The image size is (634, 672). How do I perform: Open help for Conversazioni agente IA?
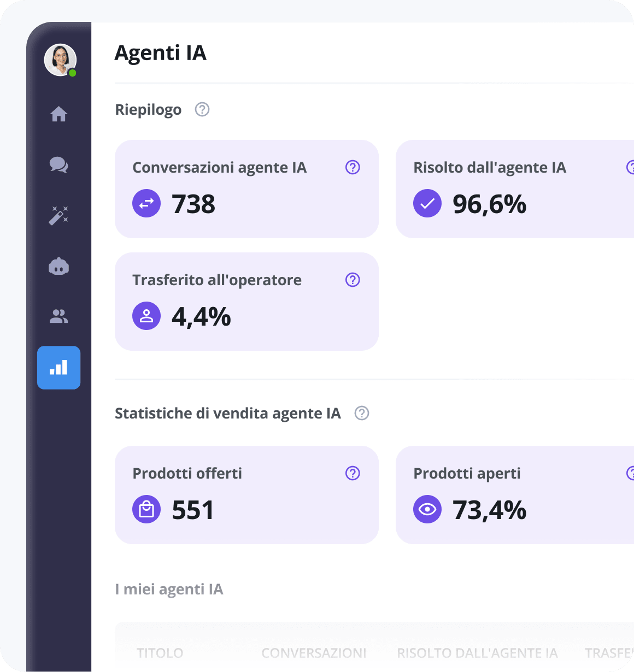(353, 167)
